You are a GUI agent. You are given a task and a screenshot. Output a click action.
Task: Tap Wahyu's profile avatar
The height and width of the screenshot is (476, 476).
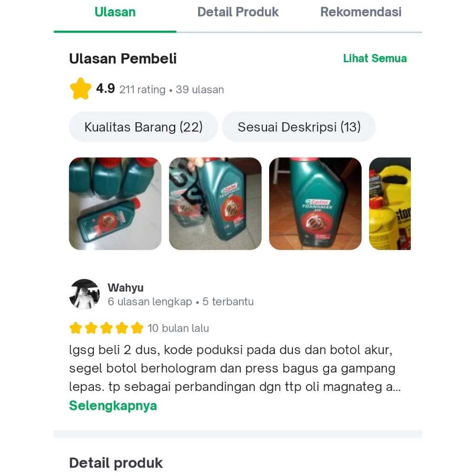click(85, 294)
